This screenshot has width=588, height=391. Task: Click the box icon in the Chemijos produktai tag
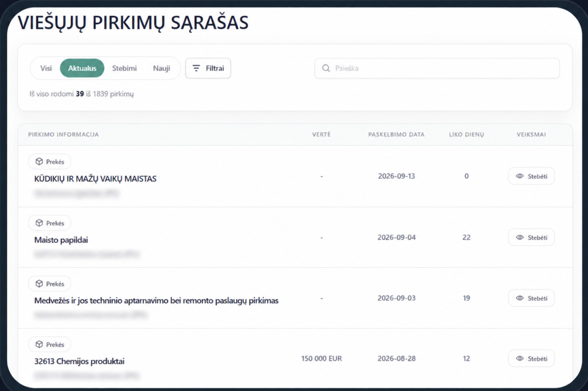pyautogui.click(x=39, y=344)
